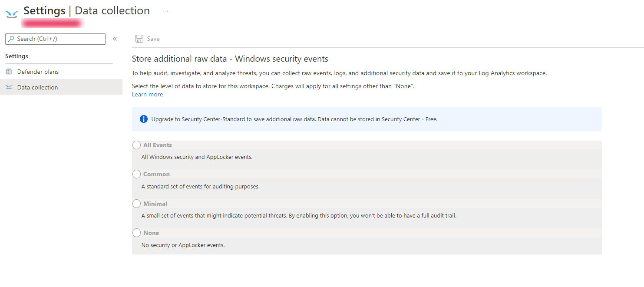Viewport: 644px width, 287px height.
Task: Click the Save button label
Action: coord(153,39)
